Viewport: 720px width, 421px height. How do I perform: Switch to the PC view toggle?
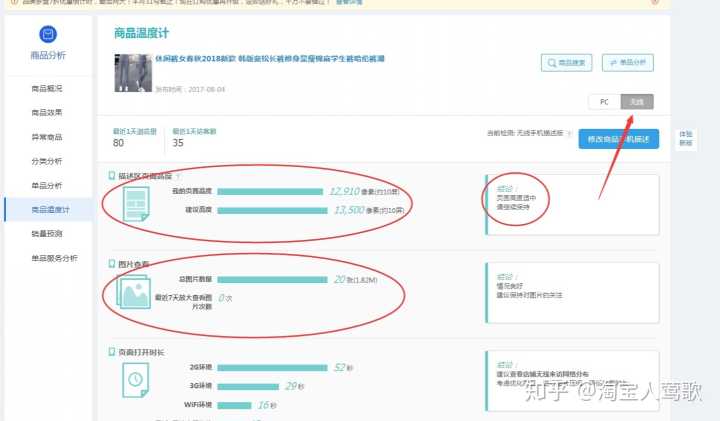[x=604, y=102]
